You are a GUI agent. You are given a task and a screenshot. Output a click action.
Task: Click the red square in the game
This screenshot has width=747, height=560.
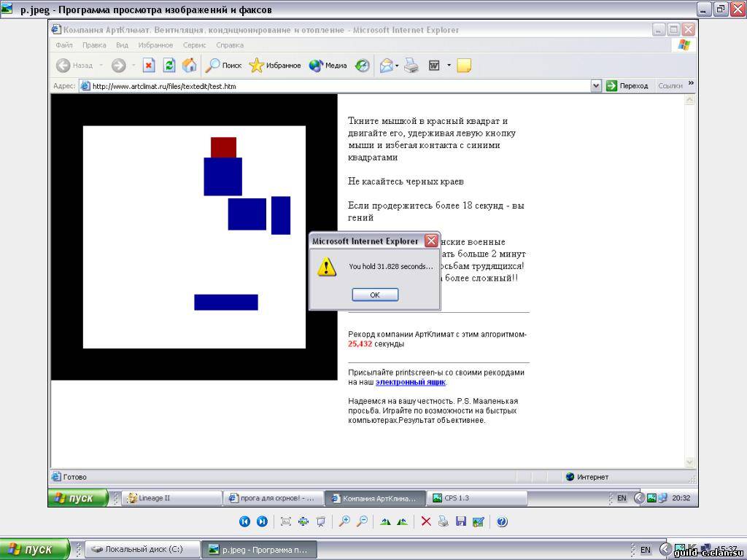pos(223,147)
